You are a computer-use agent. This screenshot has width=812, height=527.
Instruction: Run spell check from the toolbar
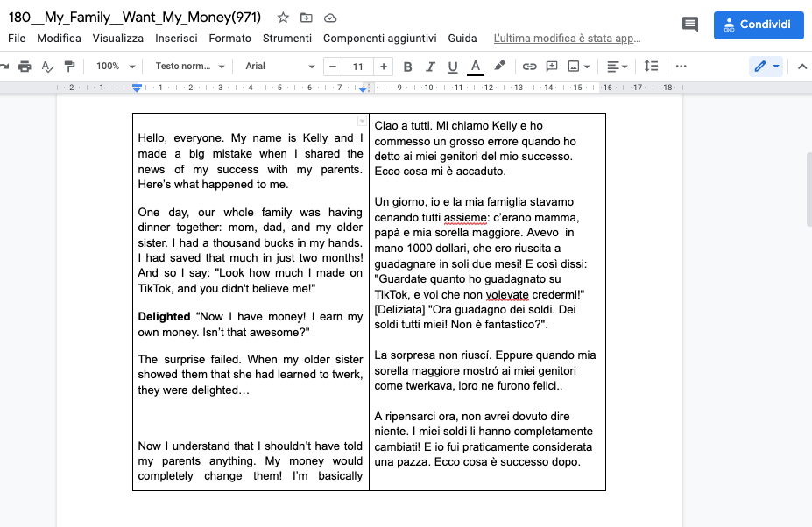pyautogui.click(x=47, y=67)
